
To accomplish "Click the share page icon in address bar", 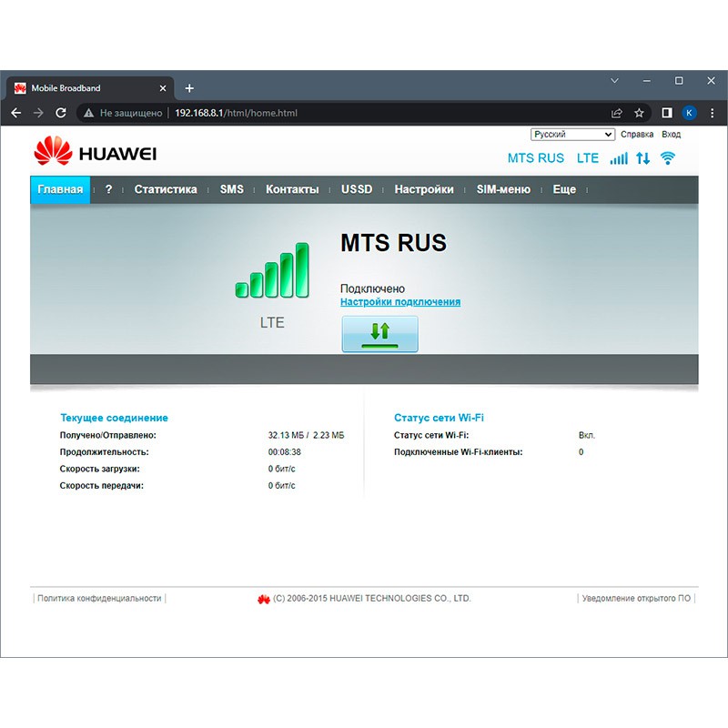I will coord(617,113).
